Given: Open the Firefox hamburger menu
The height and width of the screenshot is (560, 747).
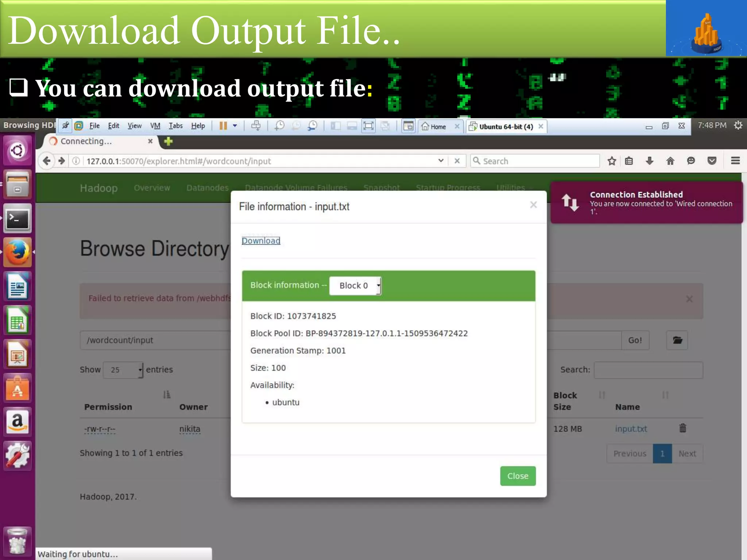Looking at the screenshot, I should pos(735,161).
